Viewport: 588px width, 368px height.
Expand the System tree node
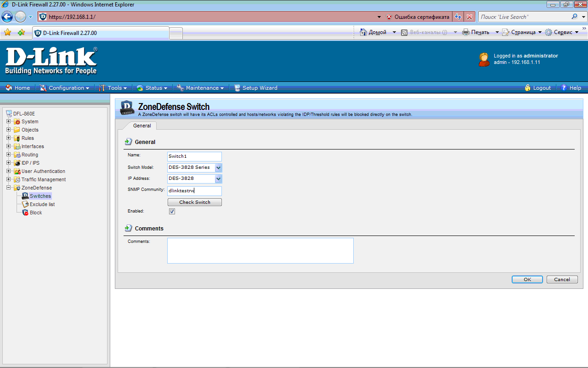point(9,121)
